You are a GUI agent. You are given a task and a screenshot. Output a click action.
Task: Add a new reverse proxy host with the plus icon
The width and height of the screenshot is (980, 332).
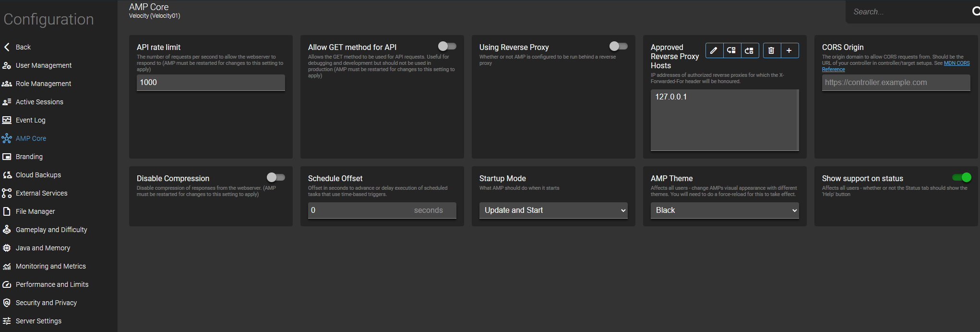click(789, 50)
